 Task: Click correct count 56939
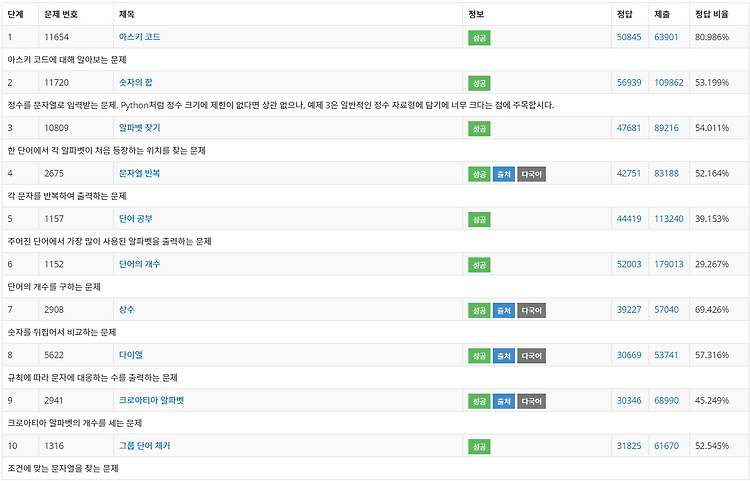pyautogui.click(x=629, y=82)
